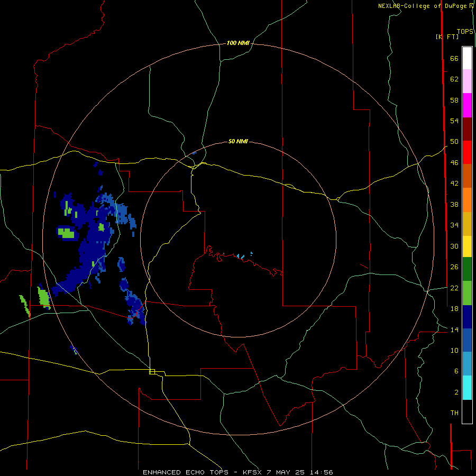Click the gold 38 kft legend swatch
This screenshot has height=476, width=476.
pos(467,224)
